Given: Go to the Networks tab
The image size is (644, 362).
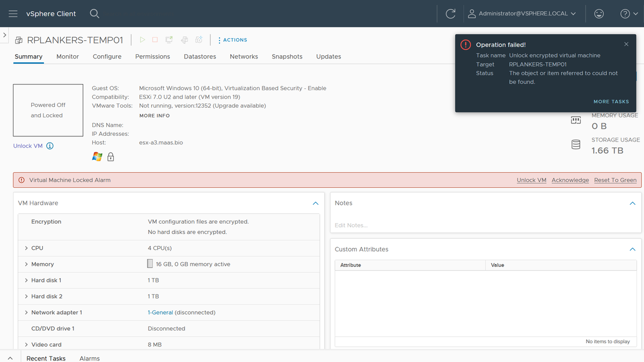Looking at the screenshot, I should click(x=244, y=56).
